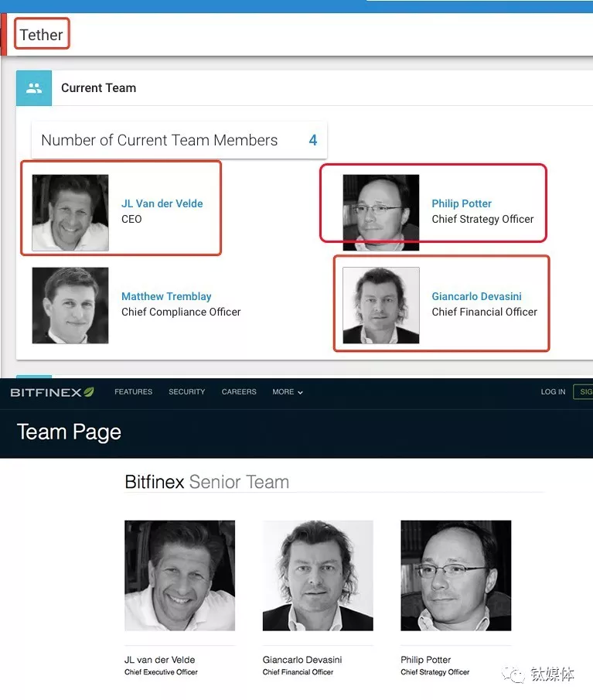This screenshot has width=593, height=700.
Task: Click 'JL van der Velde' name on Bitfinex
Action: coord(160,660)
